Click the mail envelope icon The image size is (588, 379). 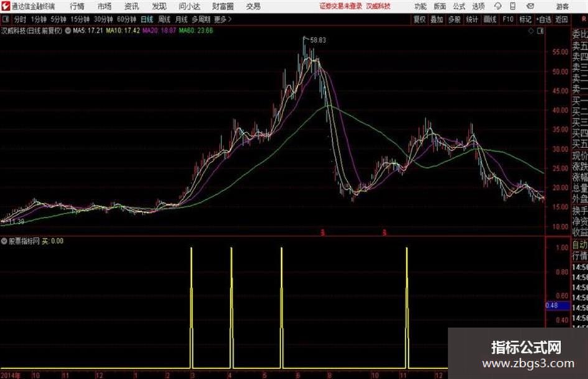click(x=530, y=6)
